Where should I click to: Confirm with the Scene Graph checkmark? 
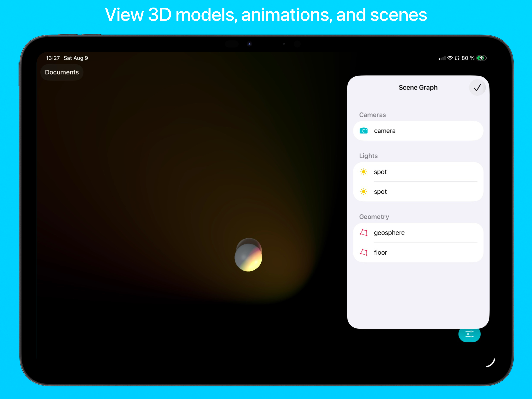(x=477, y=88)
